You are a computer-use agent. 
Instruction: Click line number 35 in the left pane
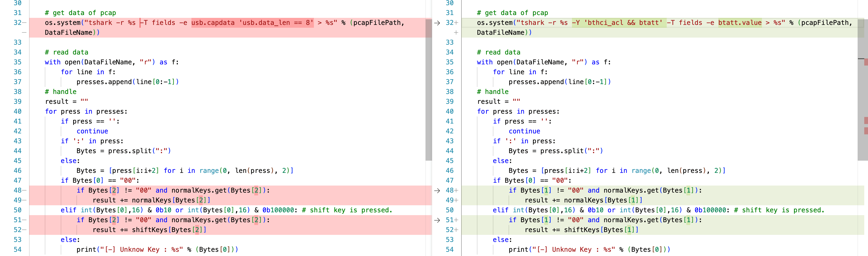18,62
